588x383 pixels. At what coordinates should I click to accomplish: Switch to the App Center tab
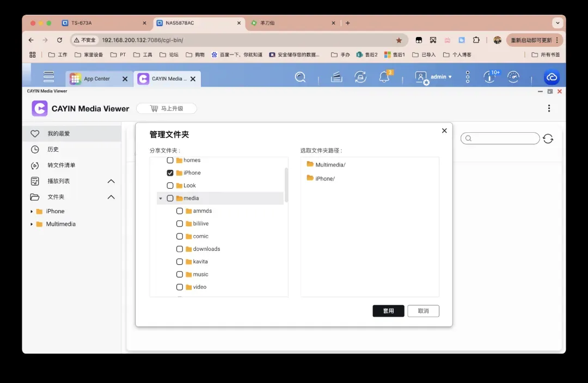96,79
